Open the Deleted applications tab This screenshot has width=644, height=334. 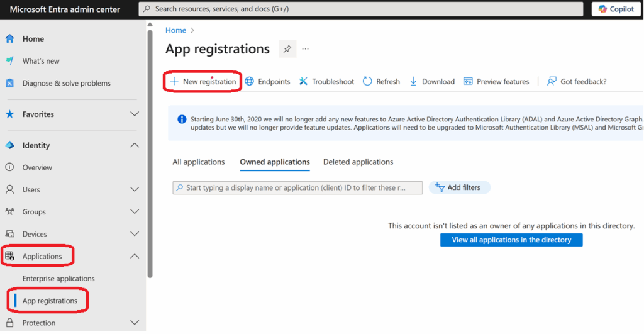coord(358,162)
